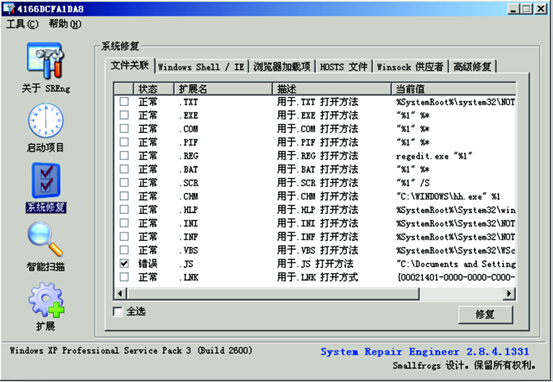553x382 pixels.
Task: Open the 智能扫描 magnifier icon
Action: [45, 239]
